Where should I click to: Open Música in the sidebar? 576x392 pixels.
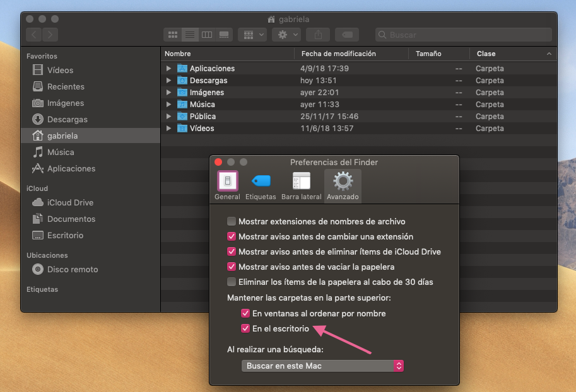[x=91, y=152]
